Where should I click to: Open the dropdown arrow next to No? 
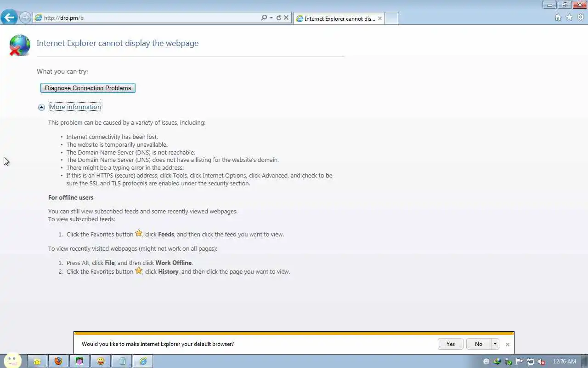[x=495, y=344]
